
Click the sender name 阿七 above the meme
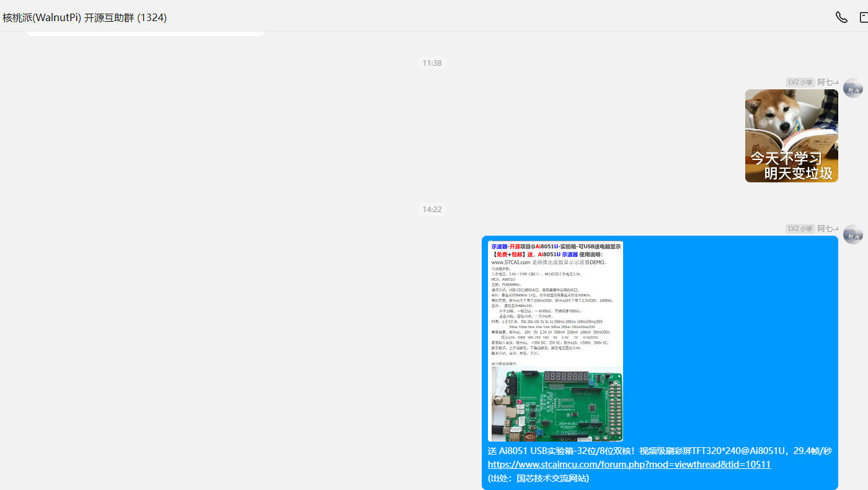[x=828, y=82]
